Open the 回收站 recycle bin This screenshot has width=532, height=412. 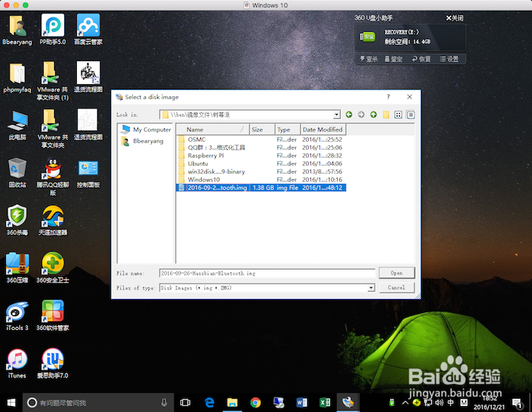pyautogui.click(x=17, y=173)
